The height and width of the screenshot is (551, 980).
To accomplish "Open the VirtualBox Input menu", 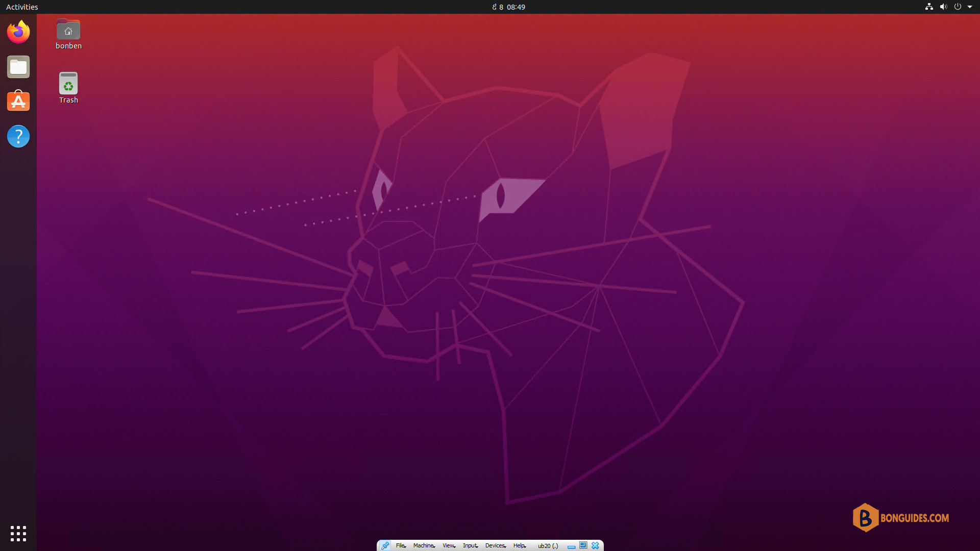I will point(471,545).
